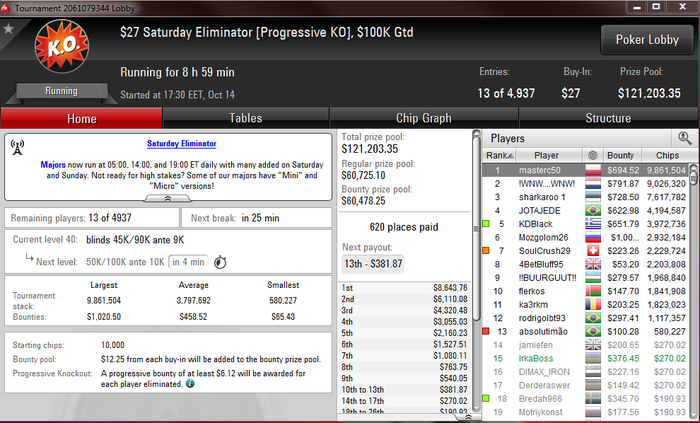The width and height of the screenshot is (700, 423).
Task: Open the Structure tab
Action: click(608, 118)
